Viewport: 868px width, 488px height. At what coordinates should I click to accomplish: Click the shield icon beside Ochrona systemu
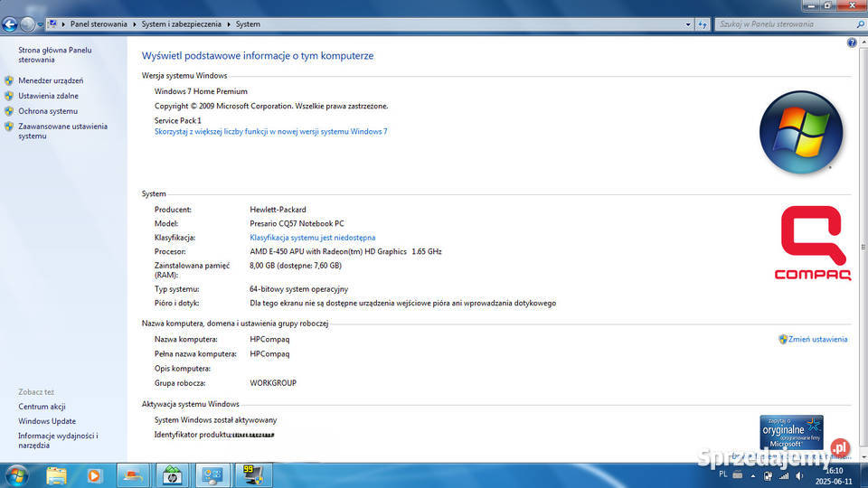click(x=9, y=111)
